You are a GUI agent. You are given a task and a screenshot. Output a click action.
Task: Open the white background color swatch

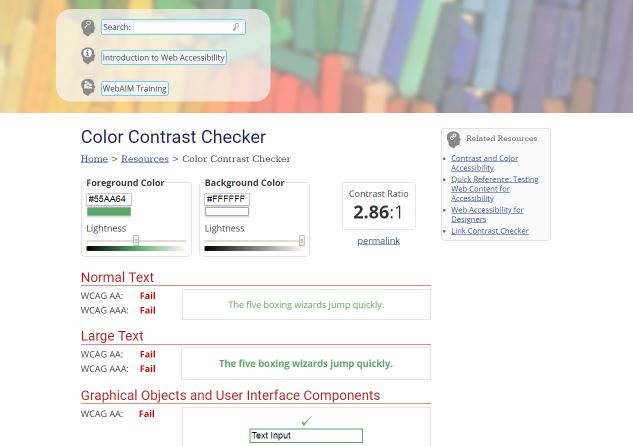[x=227, y=211]
